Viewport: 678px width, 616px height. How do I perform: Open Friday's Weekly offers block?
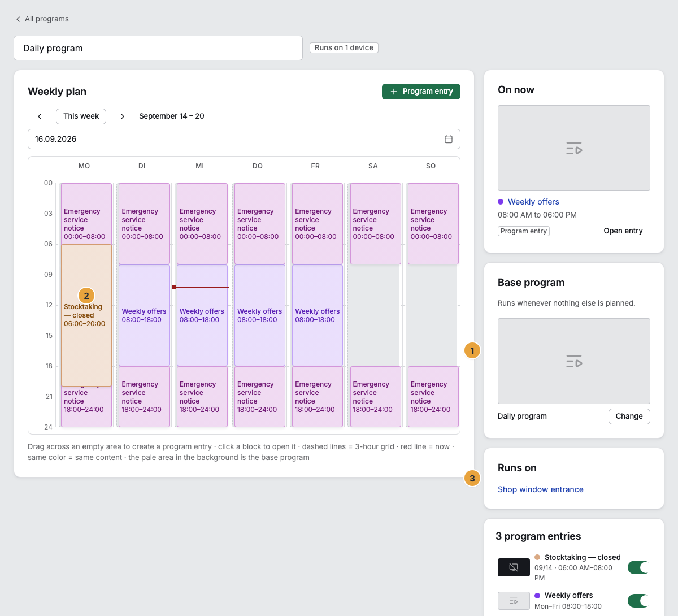click(318, 315)
